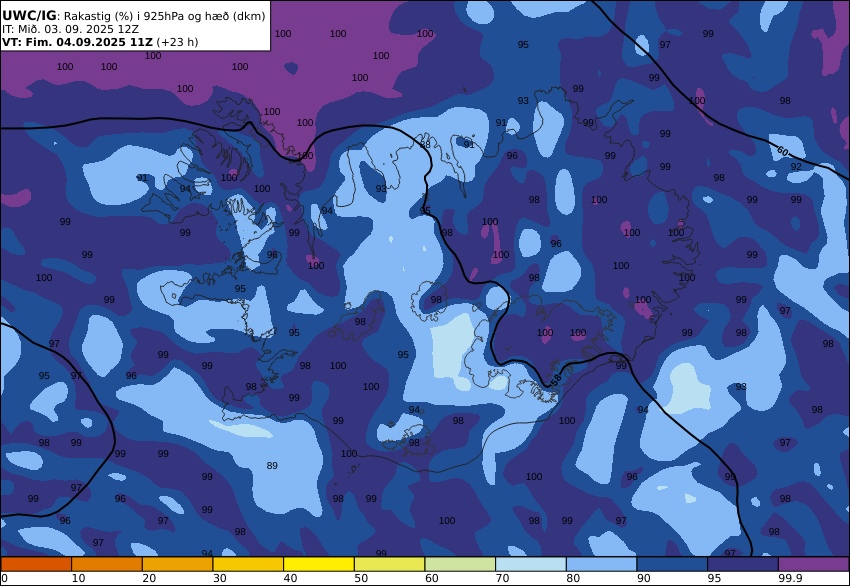Choose the medium blue 90–95 legend swatch
Image resolution: width=850 pixels, height=586 pixels.
coord(672,564)
